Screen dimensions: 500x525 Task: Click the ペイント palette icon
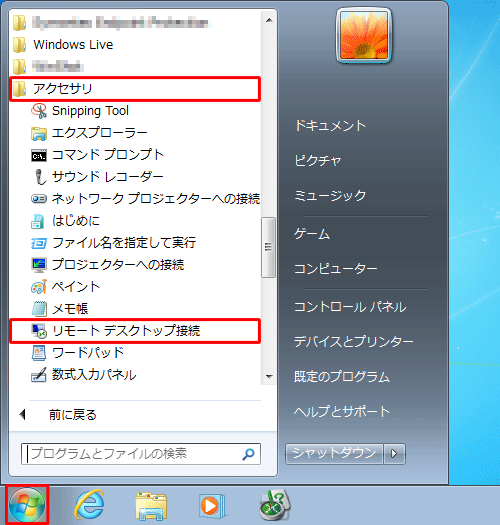click(39, 287)
